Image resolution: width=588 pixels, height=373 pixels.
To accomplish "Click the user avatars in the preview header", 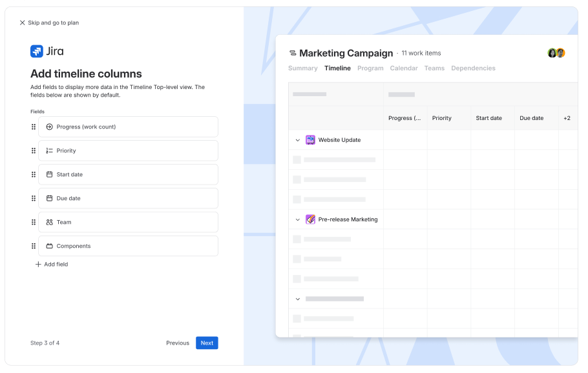I will 556,53.
